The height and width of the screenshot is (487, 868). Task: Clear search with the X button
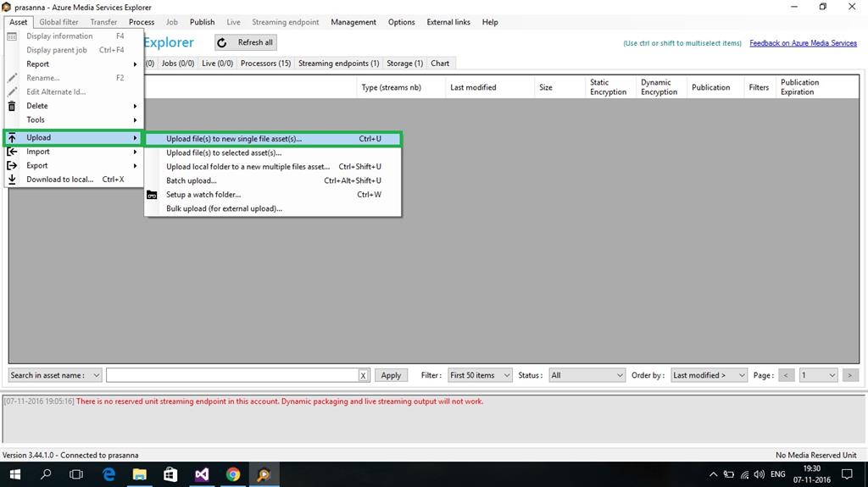(x=363, y=375)
